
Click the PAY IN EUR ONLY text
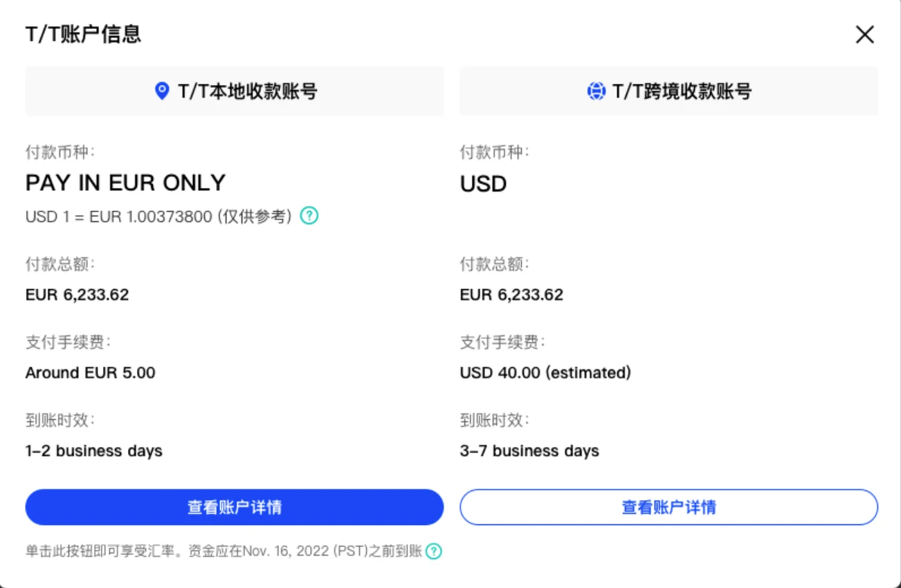point(126,183)
